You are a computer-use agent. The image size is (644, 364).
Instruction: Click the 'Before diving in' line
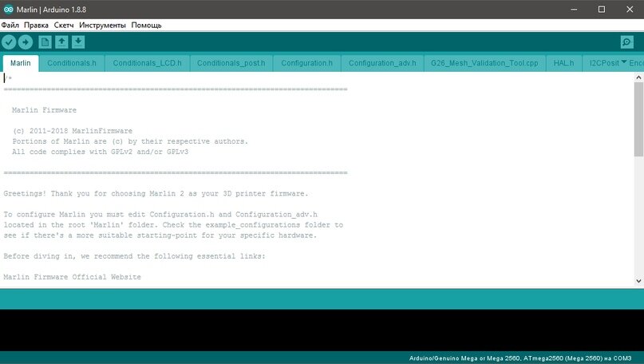135,256
